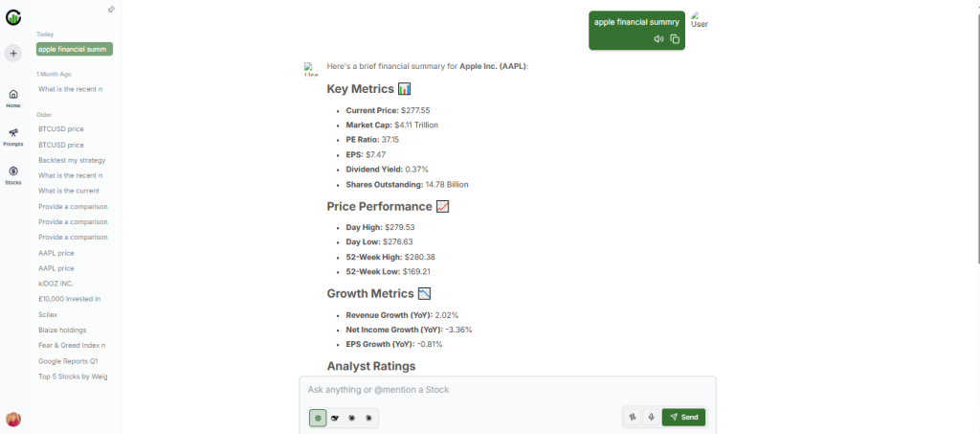Open the user profile avatar at bottom left

tap(13, 419)
